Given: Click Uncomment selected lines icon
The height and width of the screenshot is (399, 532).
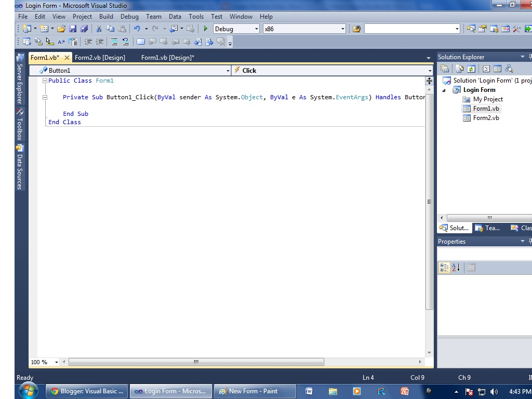Looking at the screenshot, I should tap(126, 42).
